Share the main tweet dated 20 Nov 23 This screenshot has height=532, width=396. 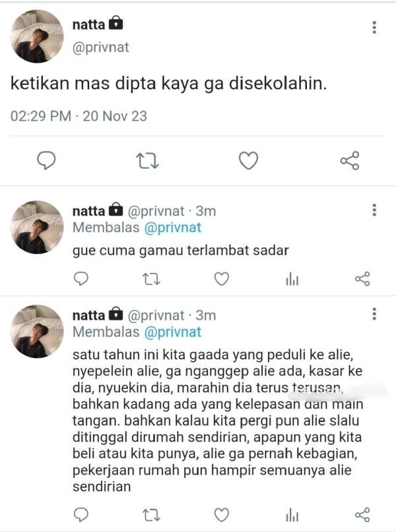click(349, 160)
